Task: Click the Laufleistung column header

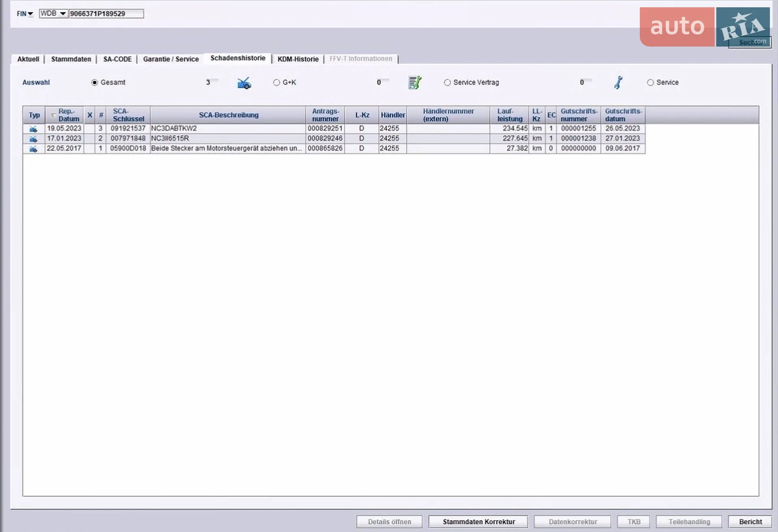Action: coord(509,115)
